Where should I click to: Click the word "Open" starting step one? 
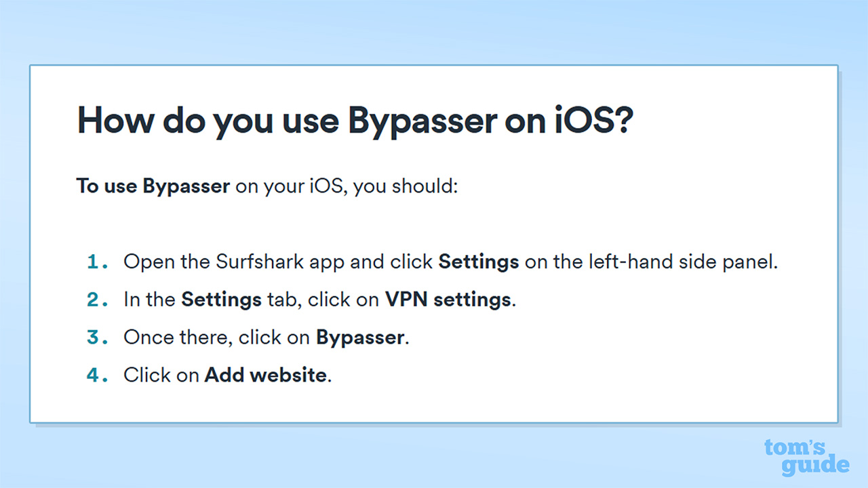point(145,262)
